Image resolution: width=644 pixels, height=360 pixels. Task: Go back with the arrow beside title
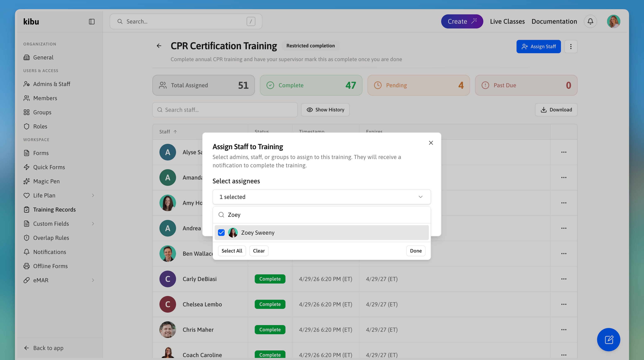coord(159,46)
